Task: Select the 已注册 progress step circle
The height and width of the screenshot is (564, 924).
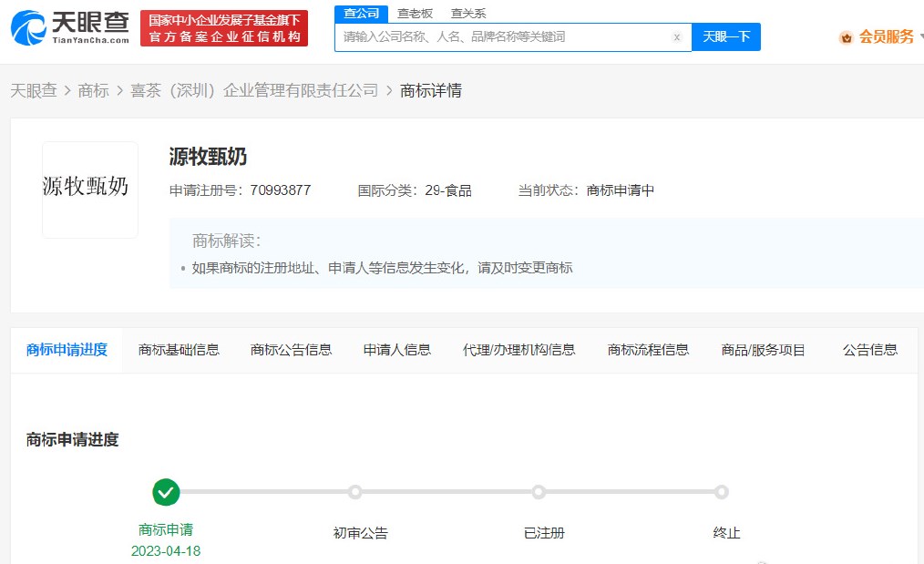Action: tap(538, 492)
